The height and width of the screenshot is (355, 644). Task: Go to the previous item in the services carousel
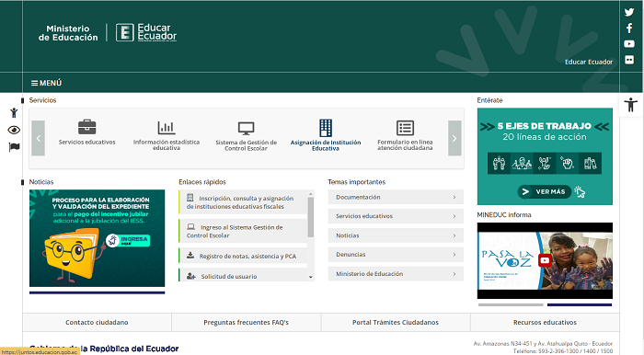(39, 138)
